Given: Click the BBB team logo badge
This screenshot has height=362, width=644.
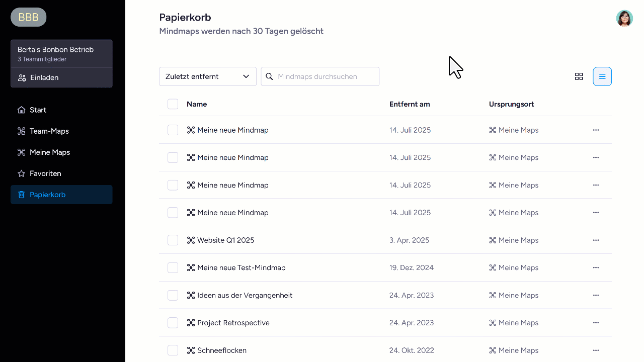Looking at the screenshot, I should pos(29,17).
